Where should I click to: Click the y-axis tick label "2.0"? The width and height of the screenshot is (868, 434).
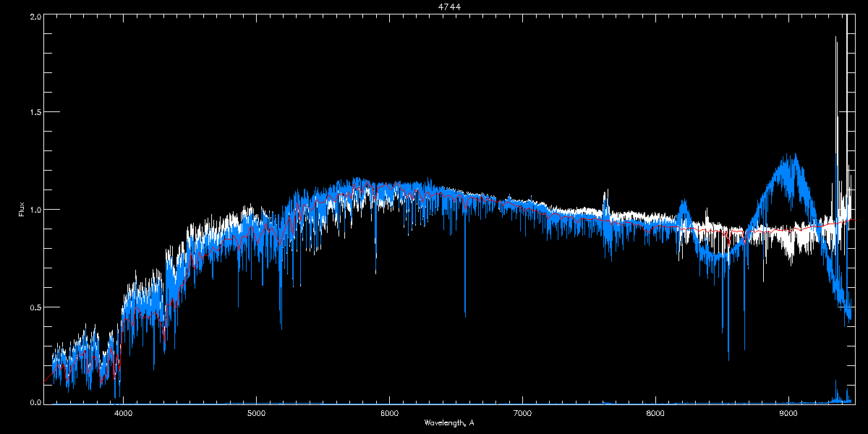tap(34, 16)
